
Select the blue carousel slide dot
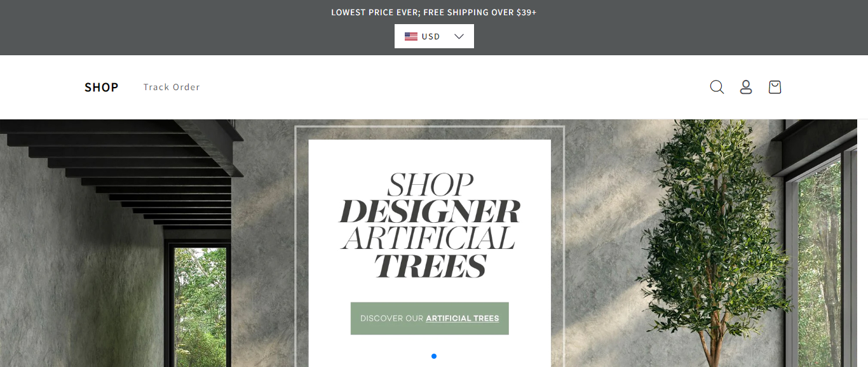point(434,356)
